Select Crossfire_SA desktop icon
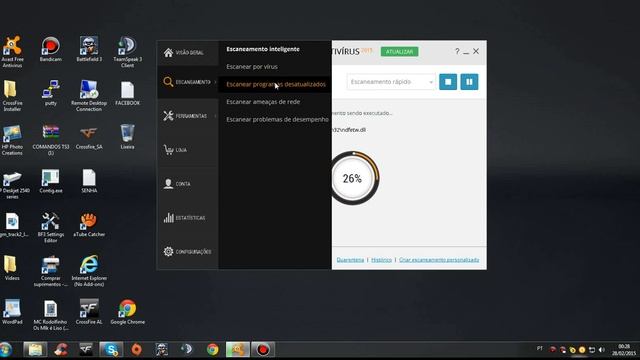The image size is (640, 360). 89,137
